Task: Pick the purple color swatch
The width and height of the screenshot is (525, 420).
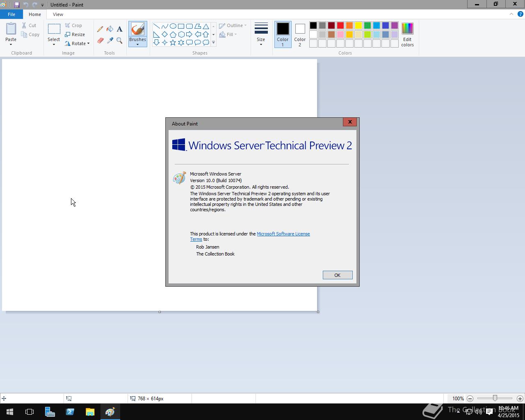Action: pos(395,25)
